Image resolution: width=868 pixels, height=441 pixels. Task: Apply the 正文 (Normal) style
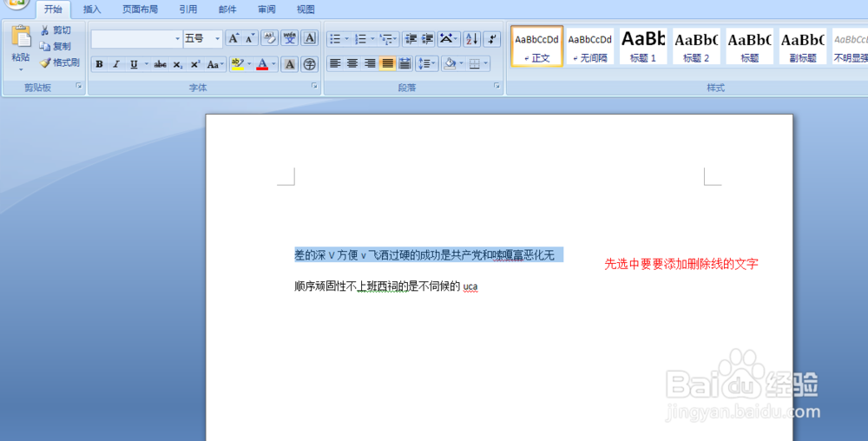click(537, 46)
